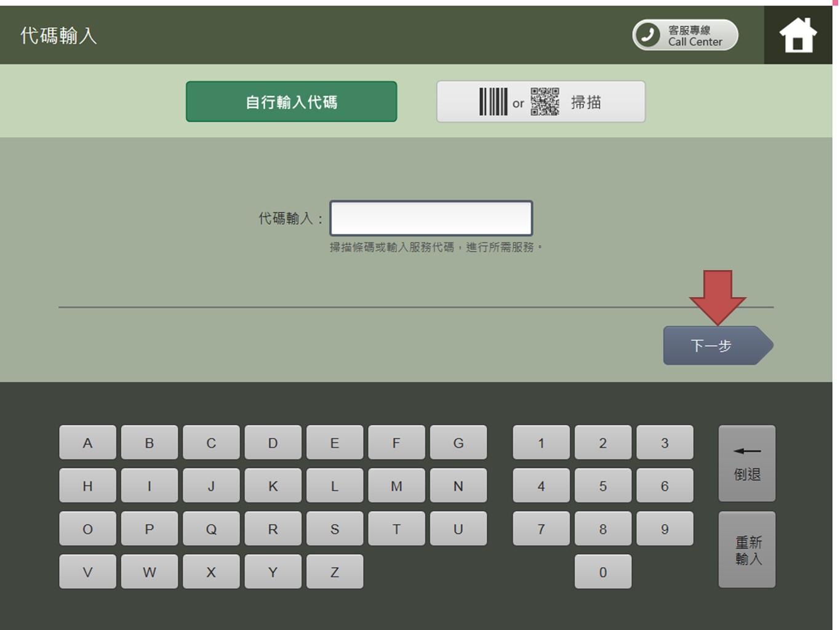Tap letter C on keypad
The width and height of the screenshot is (840, 630).
[211, 442]
